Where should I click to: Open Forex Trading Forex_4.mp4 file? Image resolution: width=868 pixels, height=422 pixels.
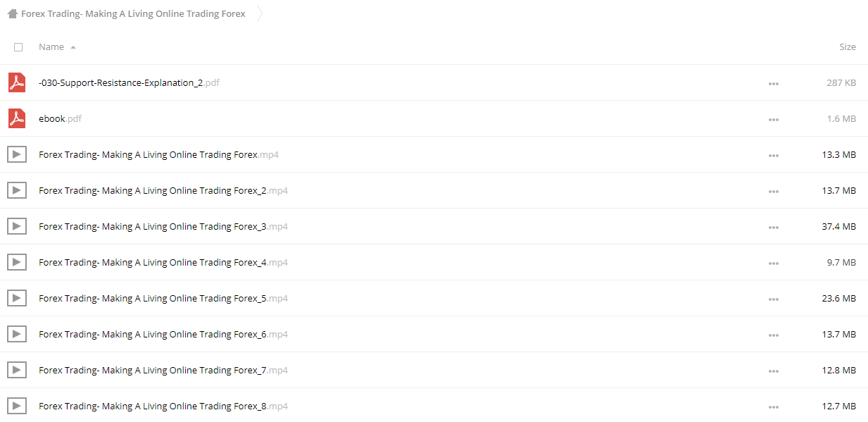(163, 262)
